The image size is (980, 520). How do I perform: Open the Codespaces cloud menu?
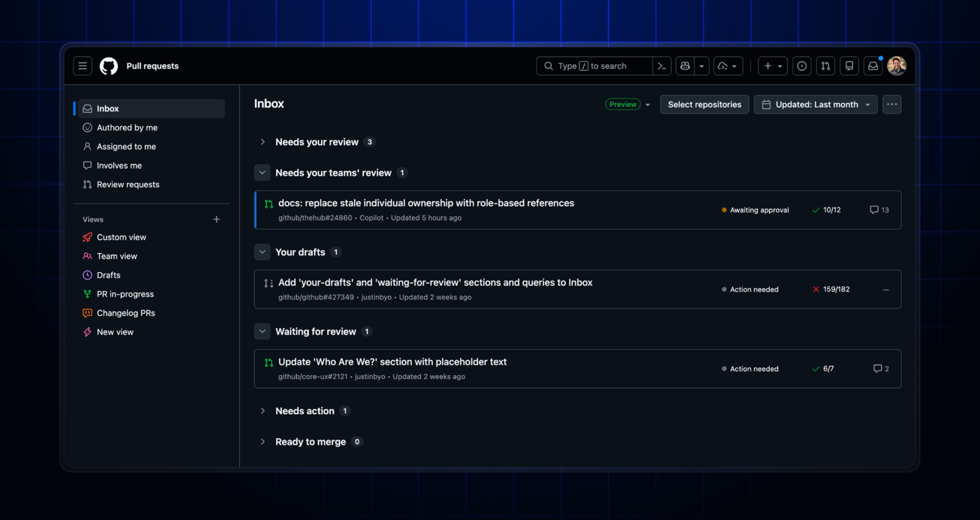coord(728,66)
